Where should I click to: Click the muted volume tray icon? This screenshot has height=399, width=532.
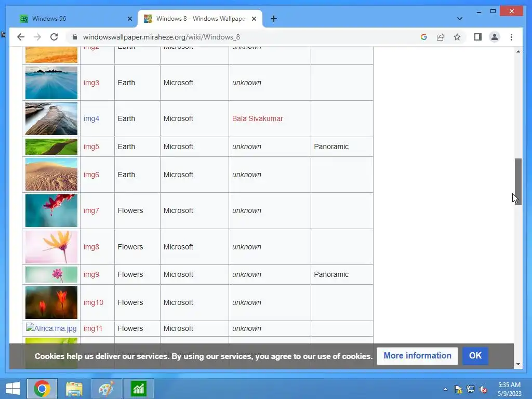click(x=483, y=389)
